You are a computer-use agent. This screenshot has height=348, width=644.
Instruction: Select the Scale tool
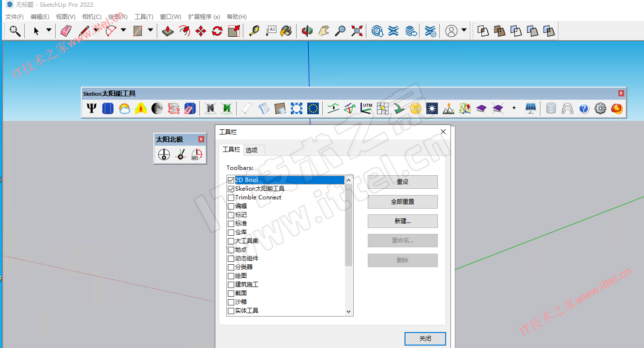pos(234,31)
